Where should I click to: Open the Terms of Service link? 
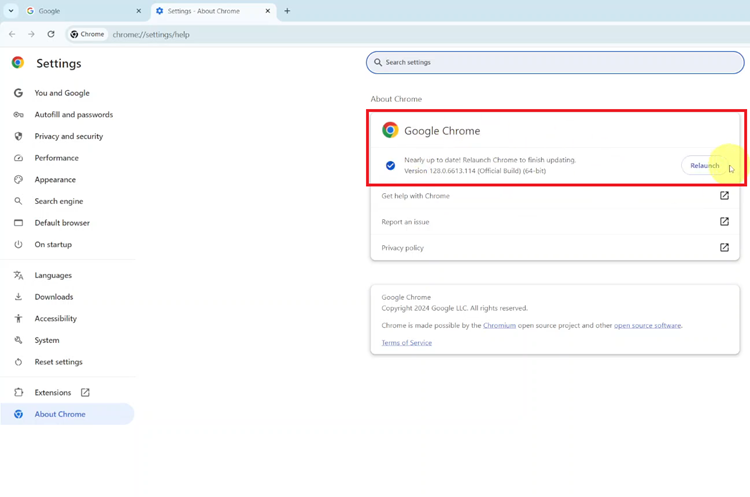click(407, 342)
